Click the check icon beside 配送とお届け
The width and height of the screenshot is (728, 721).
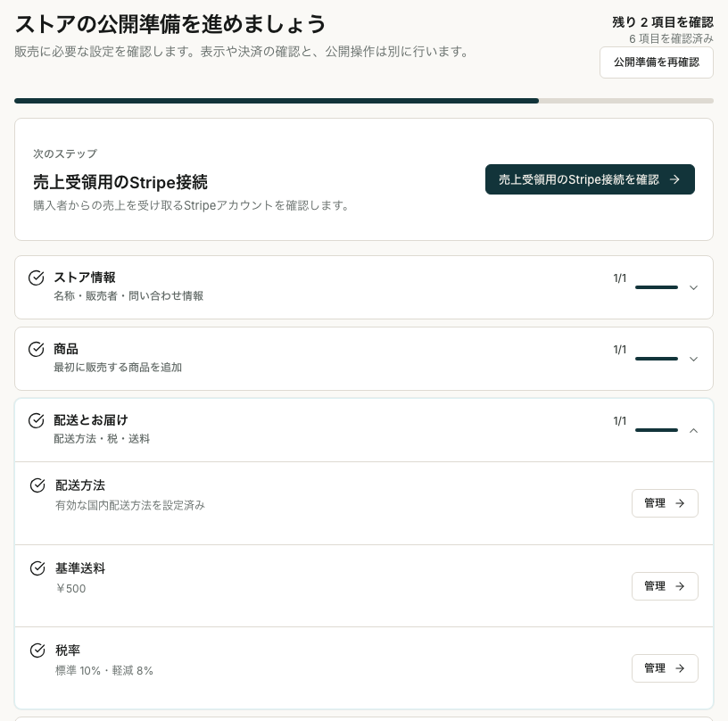pos(37,420)
